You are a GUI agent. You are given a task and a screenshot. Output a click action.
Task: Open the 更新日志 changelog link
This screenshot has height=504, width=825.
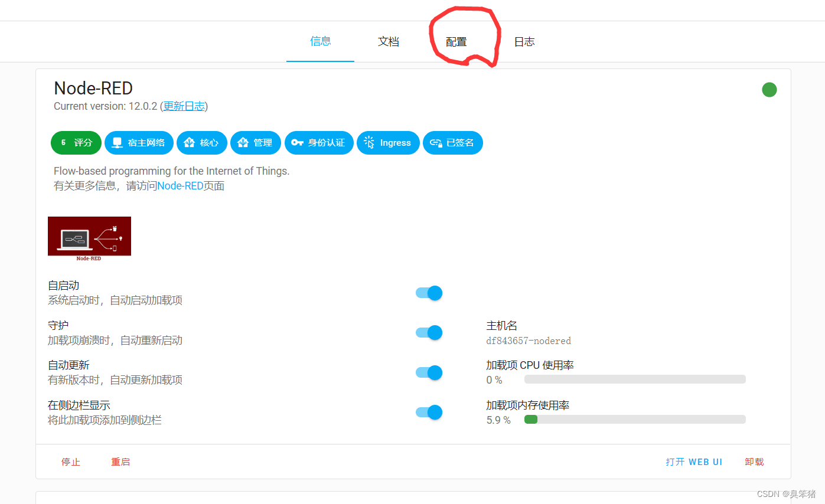pos(184,106)
